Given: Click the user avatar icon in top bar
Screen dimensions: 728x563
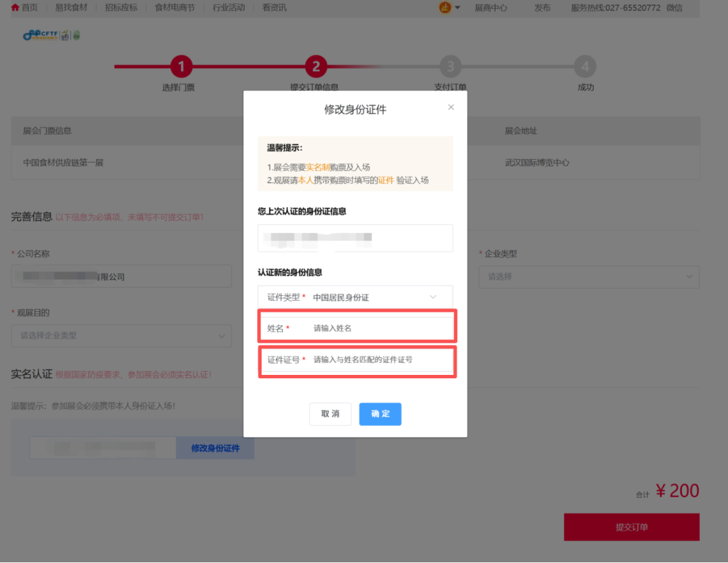Looking at the screenshot, I should 445,8.
